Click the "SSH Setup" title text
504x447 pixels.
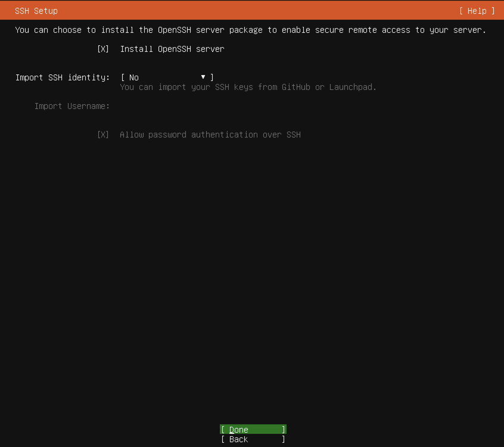tap(36, 11)
